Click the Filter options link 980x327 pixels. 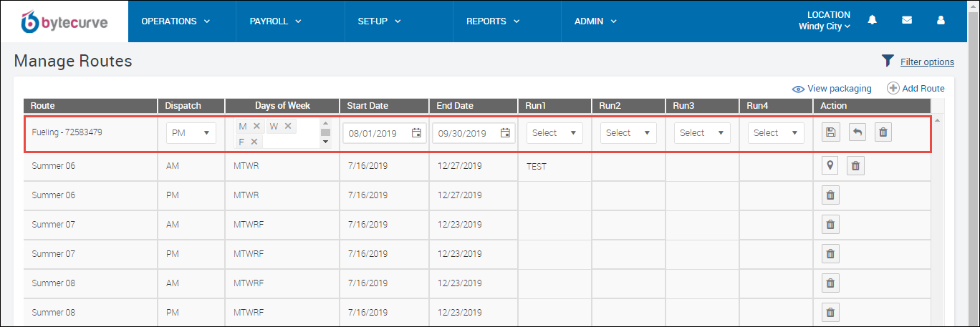927,62
